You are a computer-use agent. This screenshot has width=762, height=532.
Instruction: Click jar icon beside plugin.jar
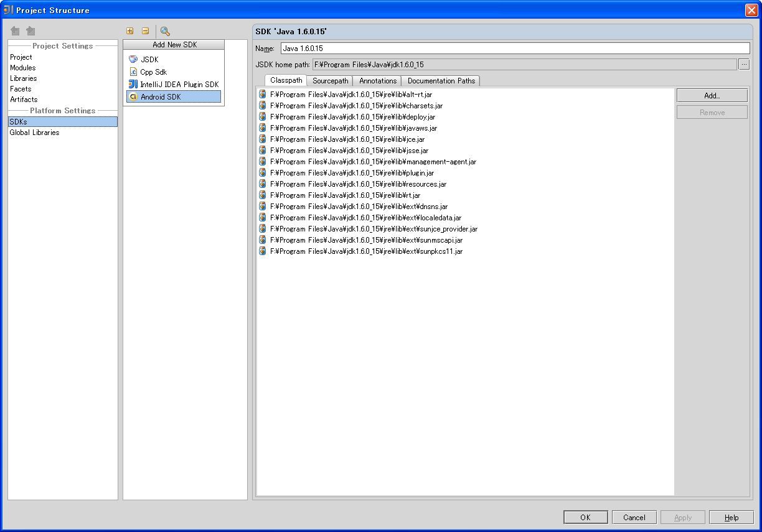(263, 173)
